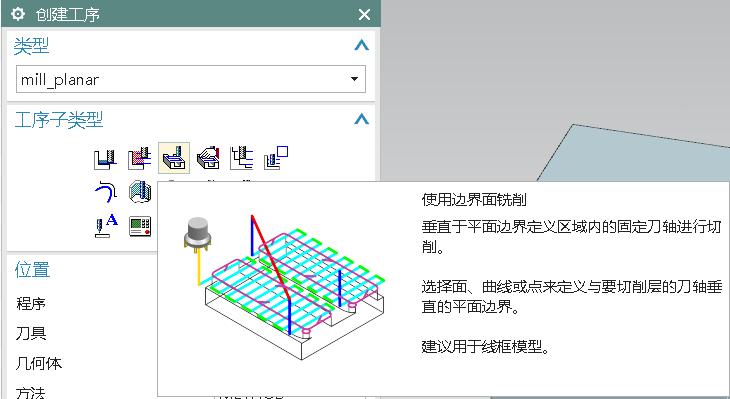Click the face milling toolpath preview image
Viewport: 730px width, 399px height.
(285, 288)
